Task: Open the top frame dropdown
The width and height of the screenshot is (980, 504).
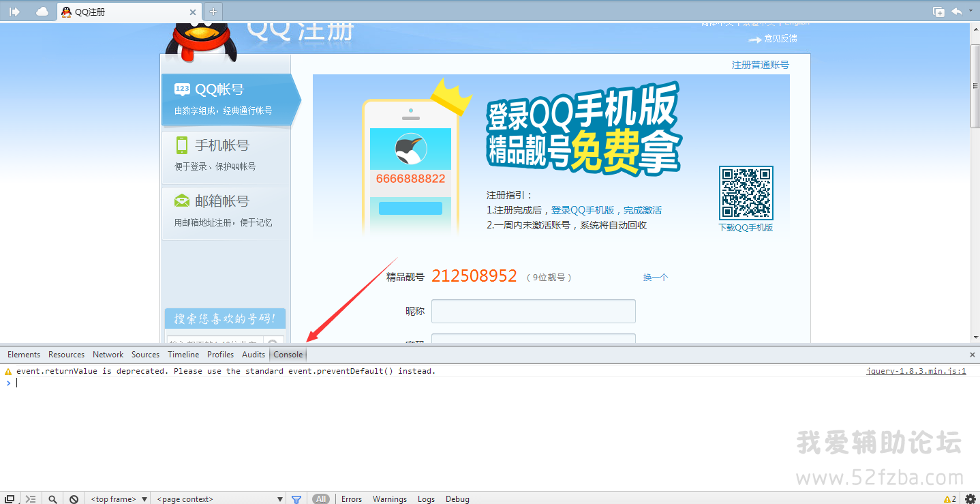Action: coord(119,499)
